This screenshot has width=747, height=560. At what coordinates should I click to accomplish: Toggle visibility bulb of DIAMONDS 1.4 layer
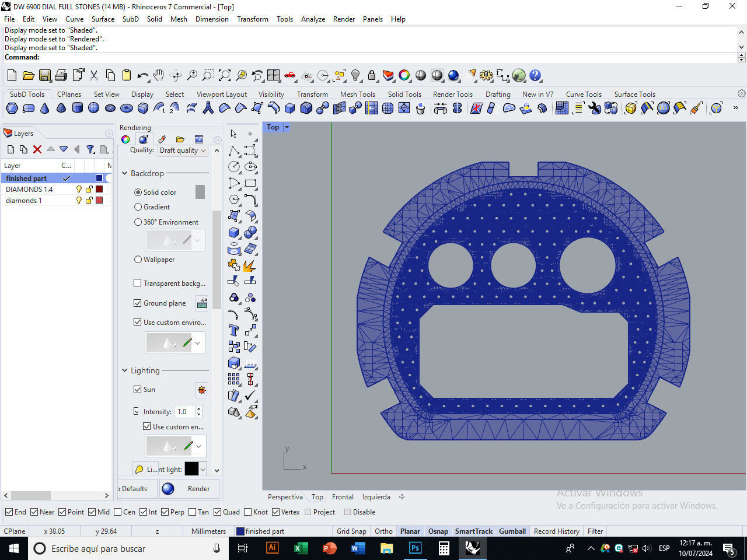[x=79, y=189]
